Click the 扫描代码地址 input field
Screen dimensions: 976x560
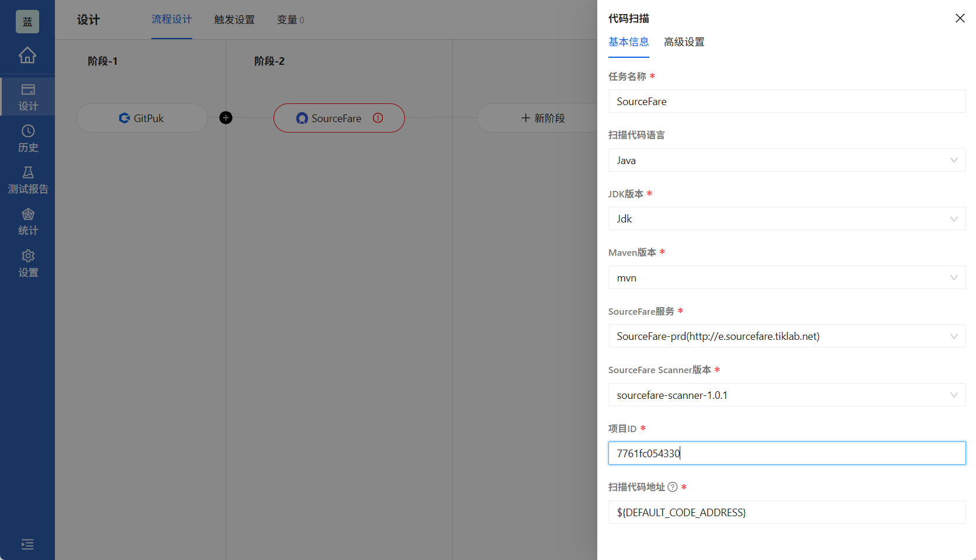(x=787, y=512)
